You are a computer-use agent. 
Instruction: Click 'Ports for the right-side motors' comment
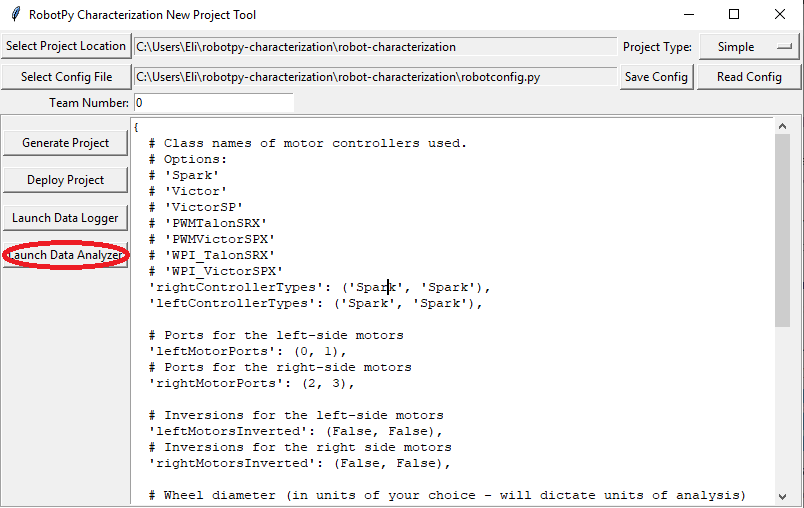pyautogui.click(x=280, y=367)
